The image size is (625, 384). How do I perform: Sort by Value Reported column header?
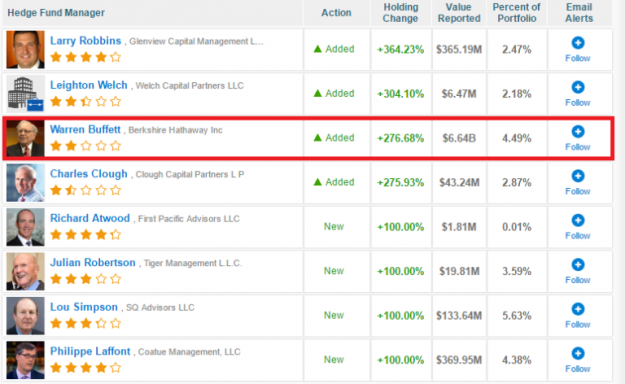pos(459,13)
